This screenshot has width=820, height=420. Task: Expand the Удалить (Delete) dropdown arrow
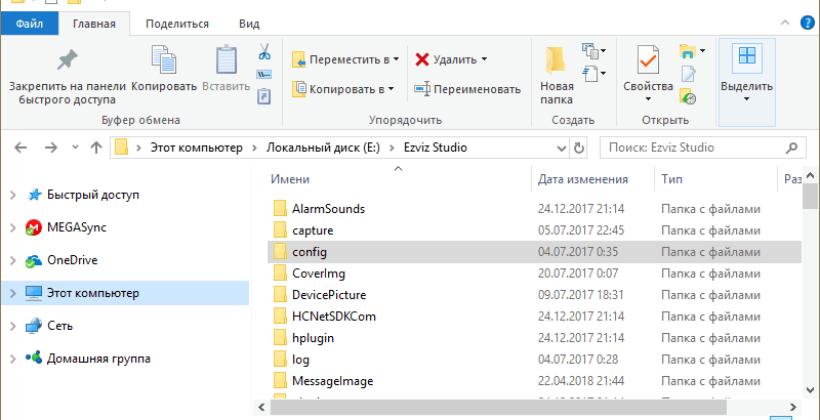pos(484,60)
